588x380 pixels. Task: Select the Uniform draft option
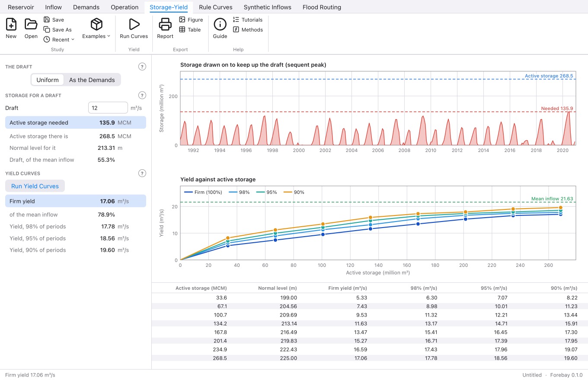(48, 80)
